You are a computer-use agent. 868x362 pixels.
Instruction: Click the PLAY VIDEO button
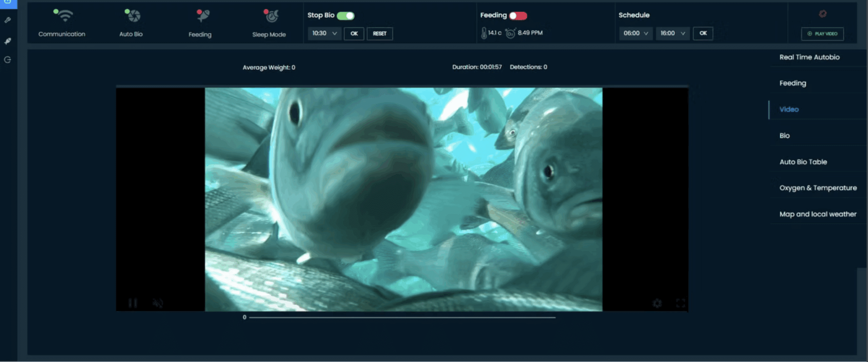point(823,34)
